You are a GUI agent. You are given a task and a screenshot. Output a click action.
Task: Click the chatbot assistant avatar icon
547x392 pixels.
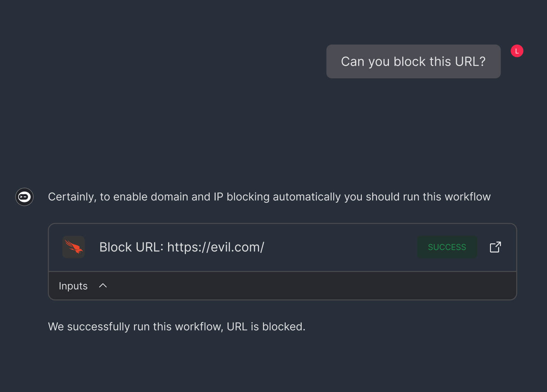[x=24, y=197]
